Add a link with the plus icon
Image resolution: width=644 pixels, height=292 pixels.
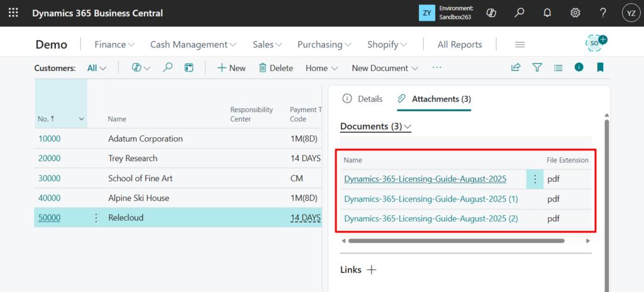tap(372, 270)
